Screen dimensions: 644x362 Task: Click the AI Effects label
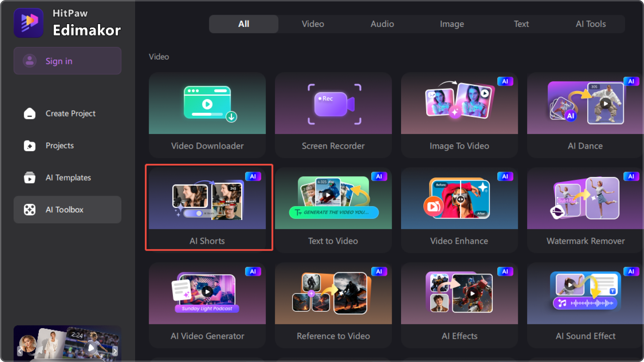click(460, 336)
